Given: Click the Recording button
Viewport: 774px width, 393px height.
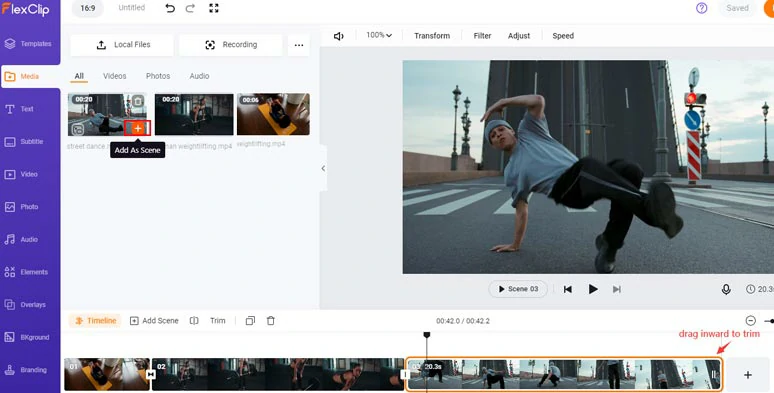Looking at the screenshot, I should click(231, 45).
